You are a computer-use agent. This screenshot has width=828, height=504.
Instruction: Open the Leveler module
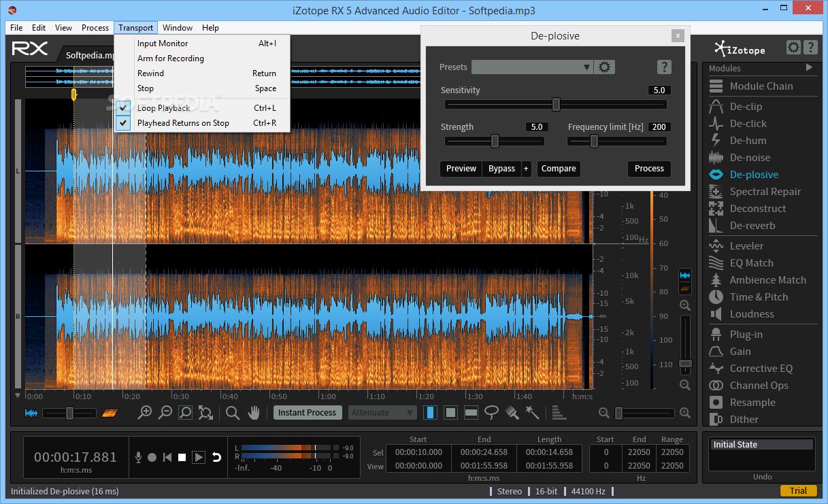point(746,246)
